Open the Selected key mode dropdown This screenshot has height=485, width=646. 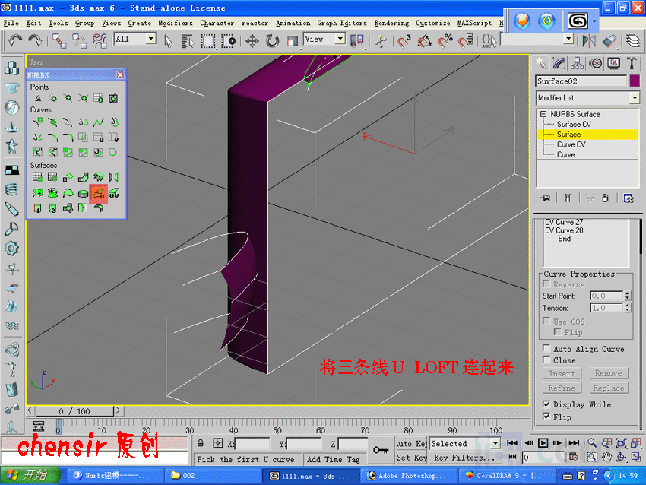(x=496, y=443)
